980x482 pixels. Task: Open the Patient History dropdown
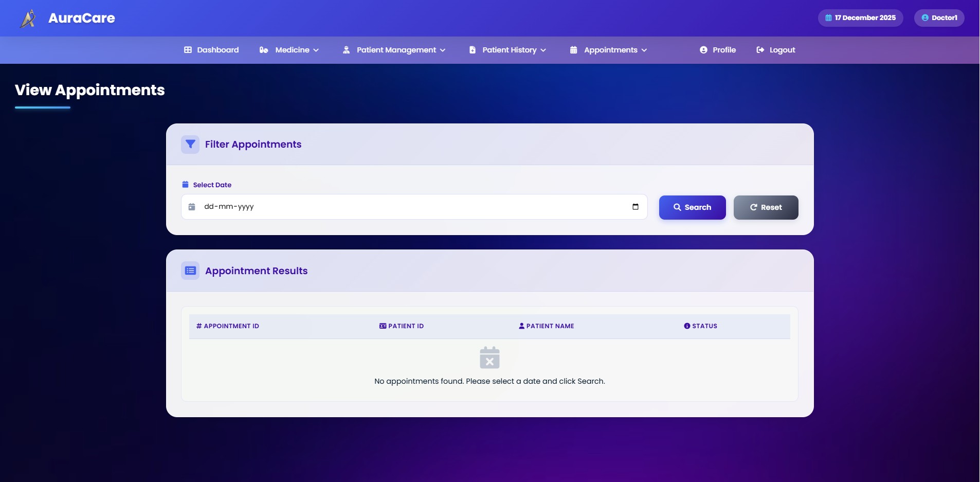pyautogui.click(x=507, y=50)
